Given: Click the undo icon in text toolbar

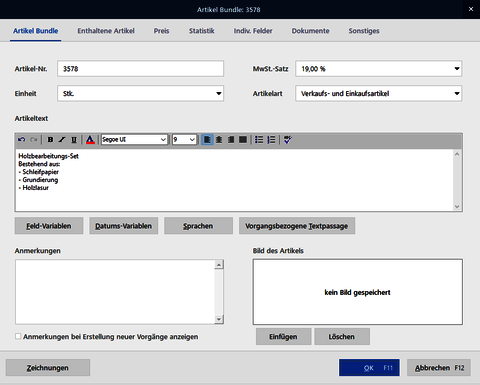Looking at the screenshot, I should (x=22, y=140).
